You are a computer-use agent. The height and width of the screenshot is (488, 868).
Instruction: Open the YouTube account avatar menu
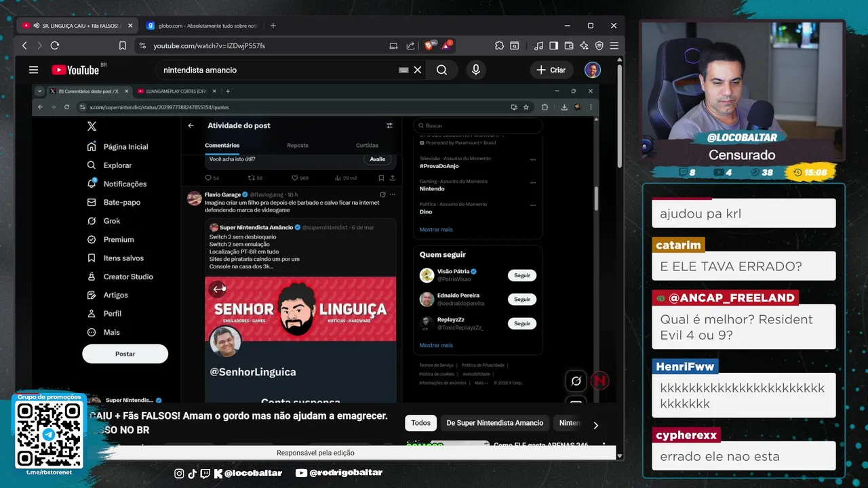tap(592, 70)
